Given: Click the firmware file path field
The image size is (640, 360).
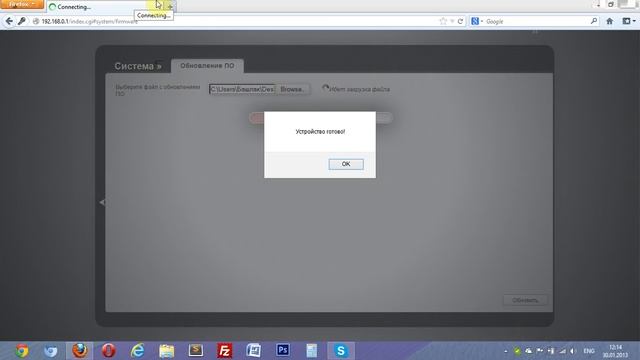Looking at the screenshot, I should pos(242,89).
